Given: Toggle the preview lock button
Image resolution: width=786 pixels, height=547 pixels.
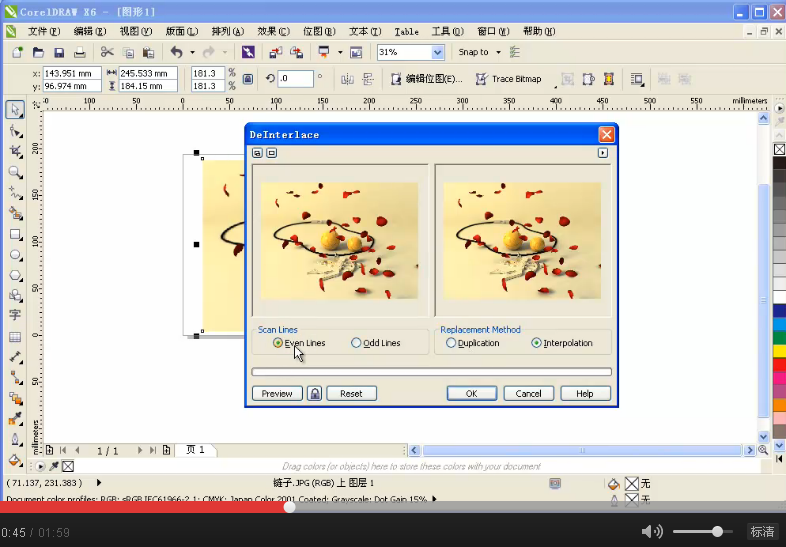Looking at the screenshot, I should (x=315, y=394).
